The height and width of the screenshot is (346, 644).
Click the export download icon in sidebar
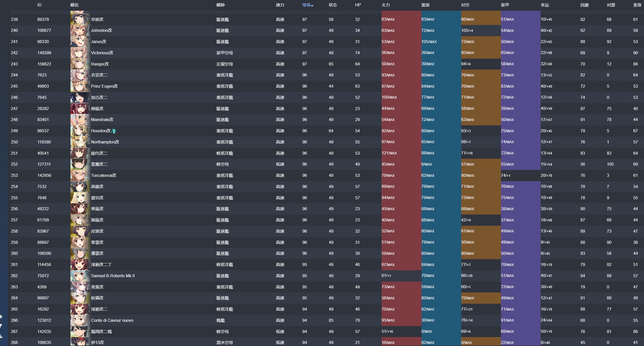point(1,336)
